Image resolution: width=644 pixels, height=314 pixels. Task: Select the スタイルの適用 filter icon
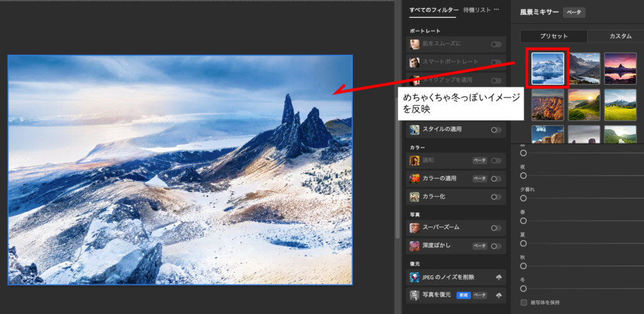414,130
